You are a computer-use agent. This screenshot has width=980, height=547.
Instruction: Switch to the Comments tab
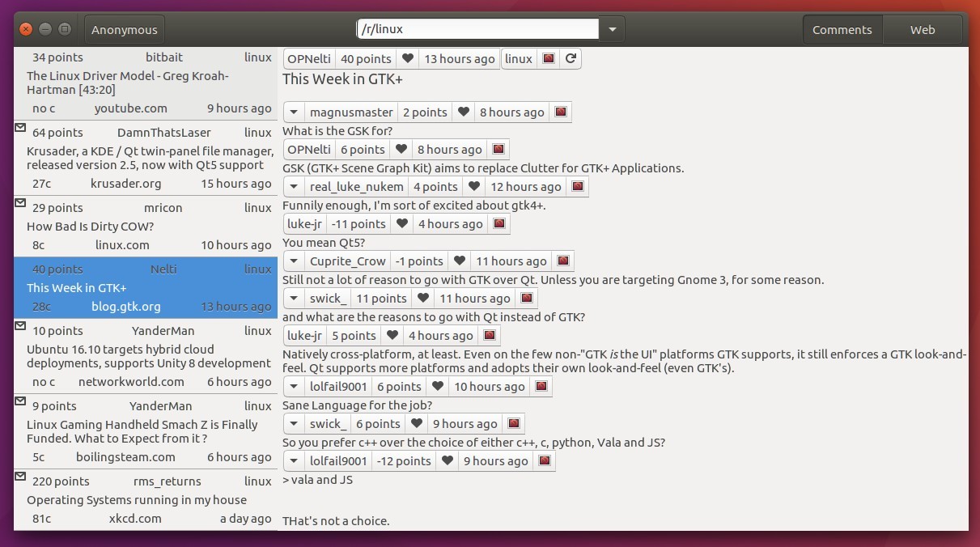click(x=842, y=30)
